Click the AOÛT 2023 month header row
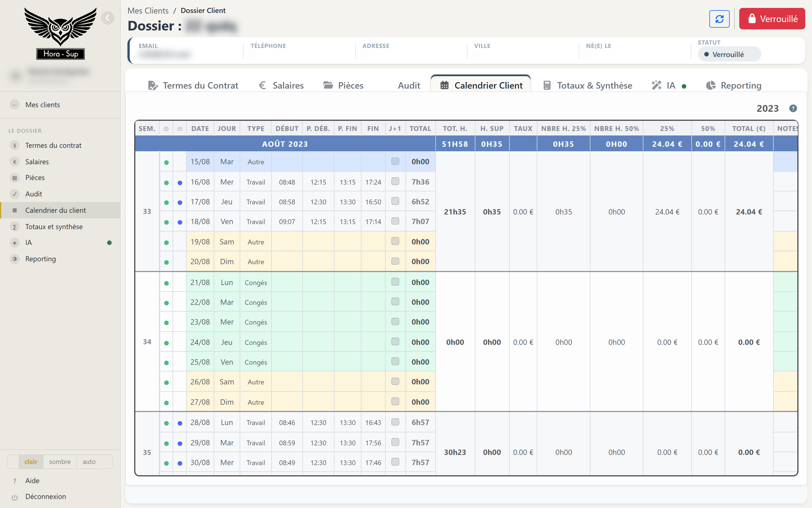812x508 pixels. (285, 144)
